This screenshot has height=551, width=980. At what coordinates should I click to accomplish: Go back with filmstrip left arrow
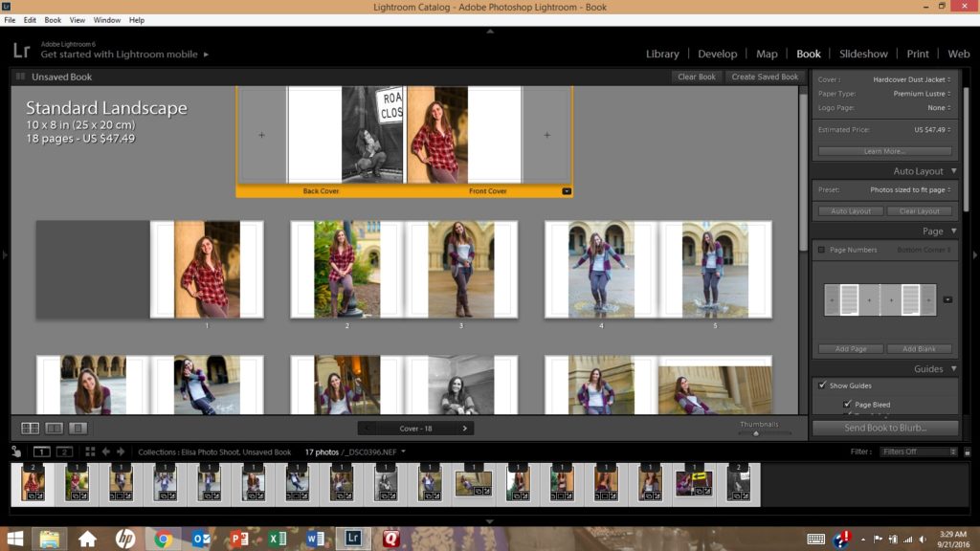[105, 452]
